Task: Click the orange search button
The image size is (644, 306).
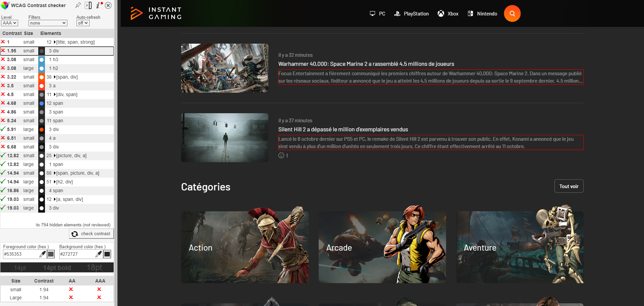Action: pos(512,13)
